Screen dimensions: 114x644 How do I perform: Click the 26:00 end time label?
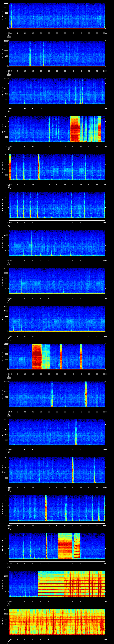click(105, 147)
